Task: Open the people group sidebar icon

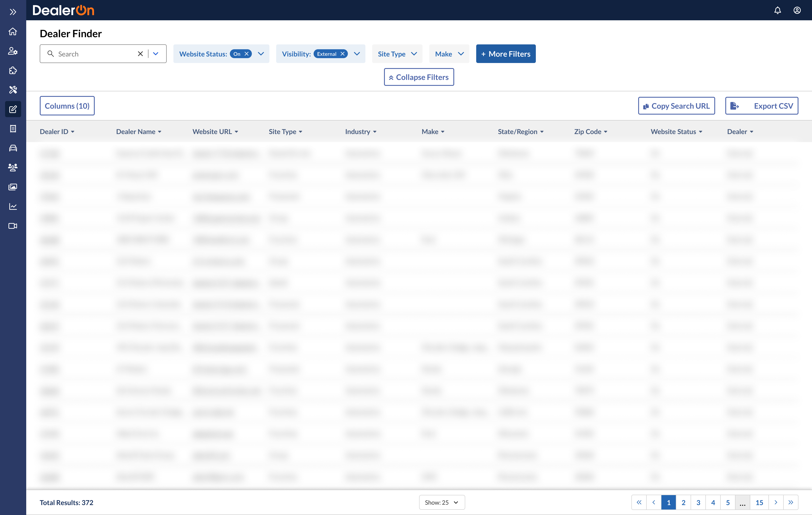Action: click(13, 167)
